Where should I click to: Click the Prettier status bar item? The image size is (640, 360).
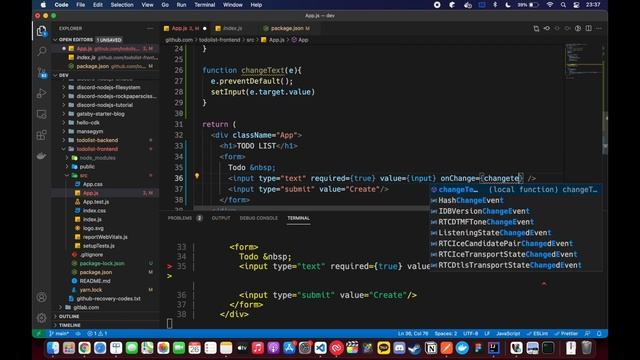(566, 333)
